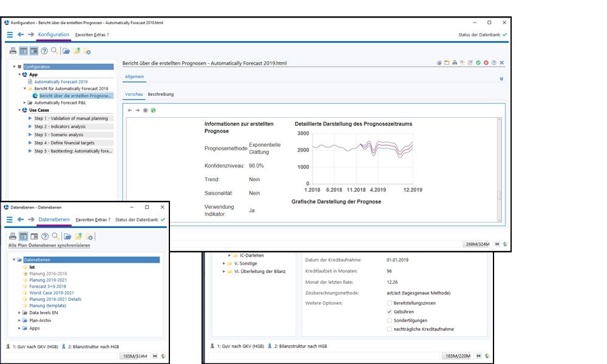Screen dimensions: 607x364
Task: Click back arrow in preview browser bar
Action: tap(130, 110)
